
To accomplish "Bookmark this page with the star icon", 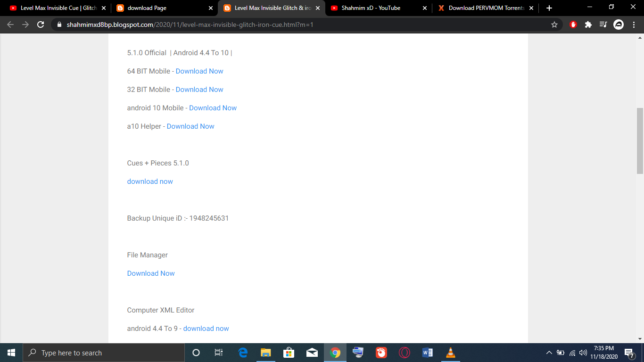I will click(554, 25).
